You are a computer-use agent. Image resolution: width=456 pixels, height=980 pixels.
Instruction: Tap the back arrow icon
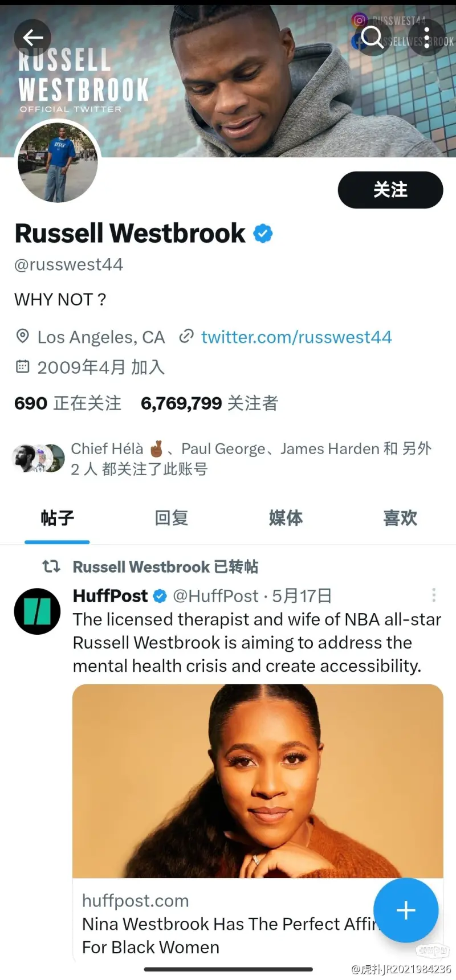point(32,38)
